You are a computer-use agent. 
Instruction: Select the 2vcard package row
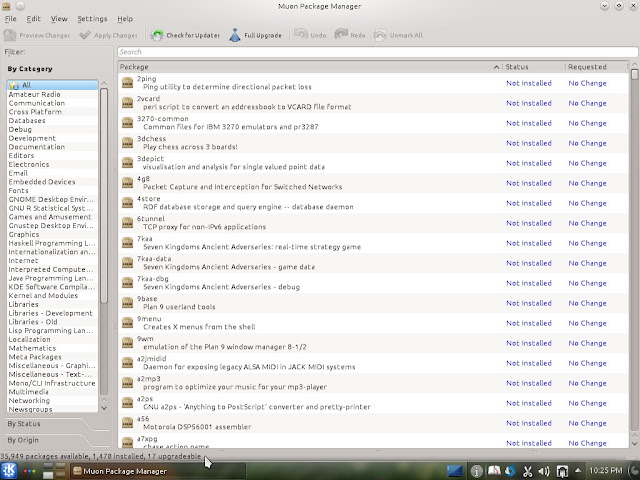point(373,103)
